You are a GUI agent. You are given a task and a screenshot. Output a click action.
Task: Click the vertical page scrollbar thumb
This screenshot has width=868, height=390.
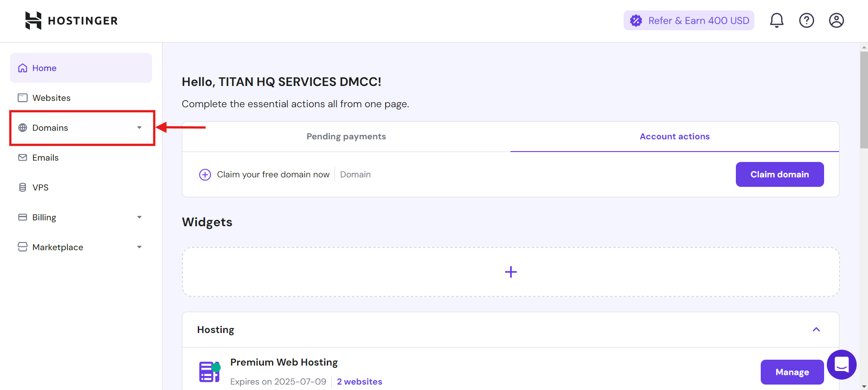click(864, 100)
